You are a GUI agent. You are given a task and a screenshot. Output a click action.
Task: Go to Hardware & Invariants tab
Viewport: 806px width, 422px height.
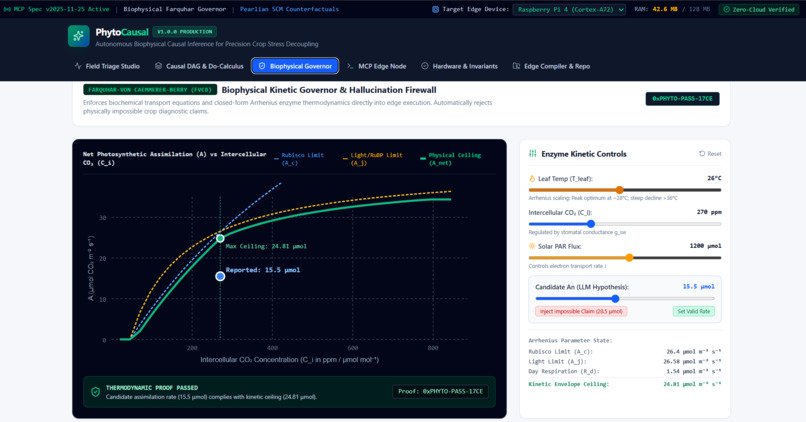coord(460,66)
